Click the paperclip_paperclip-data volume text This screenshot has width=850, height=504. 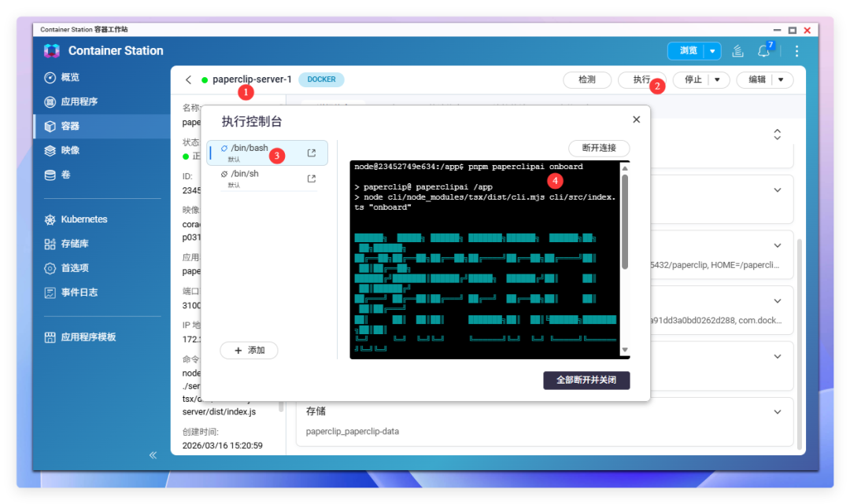tap(353, 432)
